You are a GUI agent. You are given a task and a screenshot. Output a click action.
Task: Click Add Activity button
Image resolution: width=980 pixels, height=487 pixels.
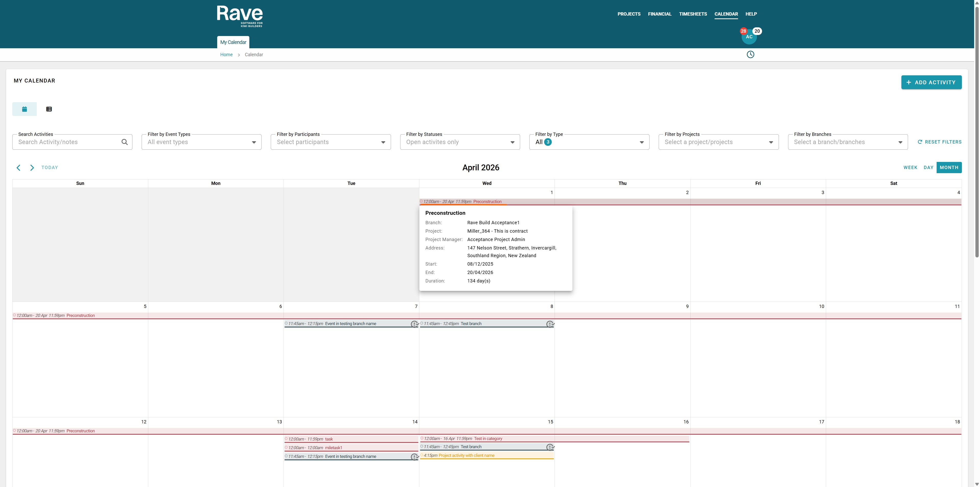click(931, 82)
